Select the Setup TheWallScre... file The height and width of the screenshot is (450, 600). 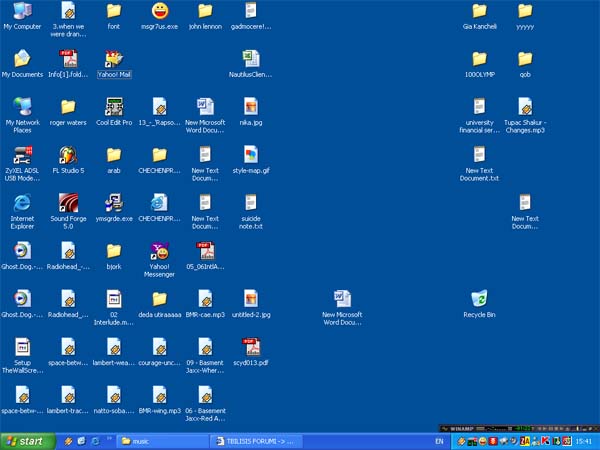(x=22, y=356)
